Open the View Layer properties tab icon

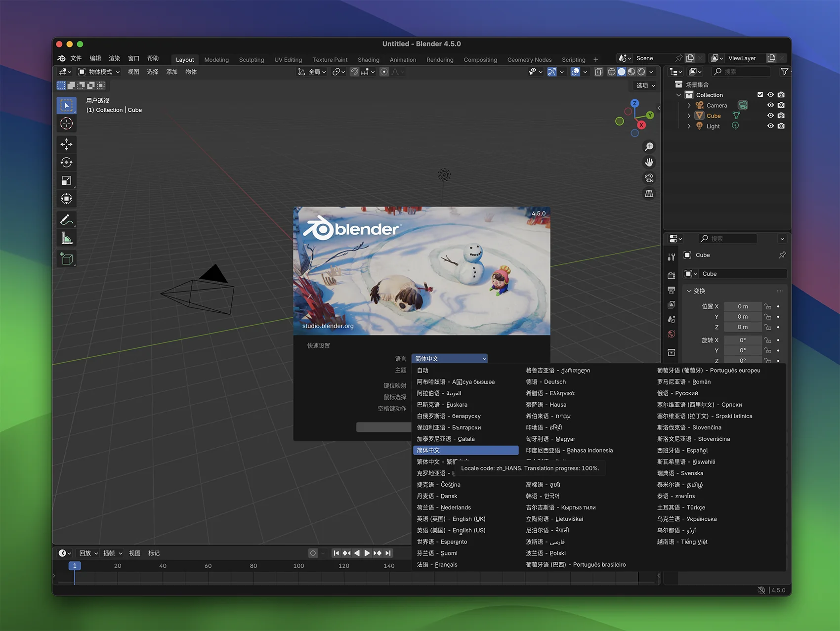click(671, 305)
